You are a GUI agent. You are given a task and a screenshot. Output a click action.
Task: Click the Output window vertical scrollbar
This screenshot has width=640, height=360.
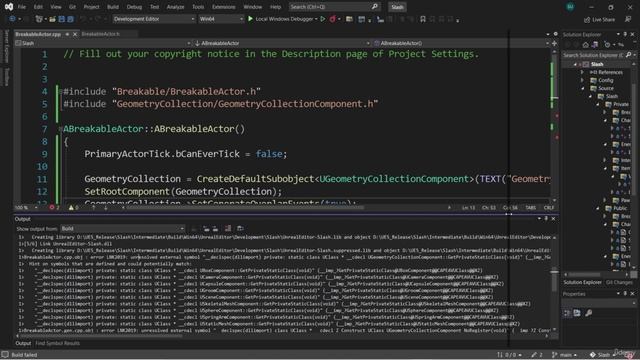554,283
